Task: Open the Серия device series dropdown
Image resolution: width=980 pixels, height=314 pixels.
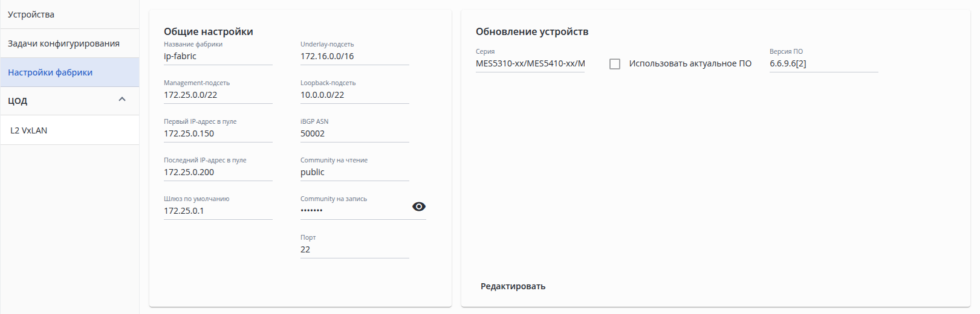Action: pyautogui.click(x=530, y=63)
